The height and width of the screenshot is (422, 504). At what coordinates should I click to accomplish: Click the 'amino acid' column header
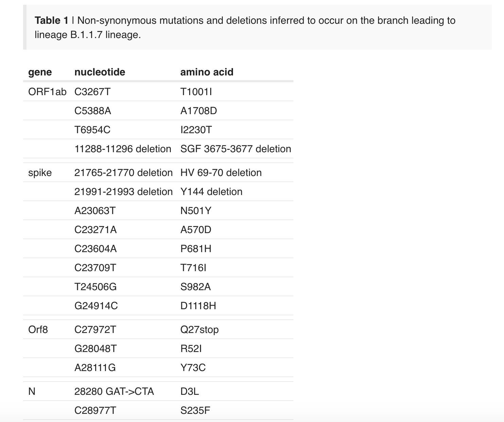[206, 72]
